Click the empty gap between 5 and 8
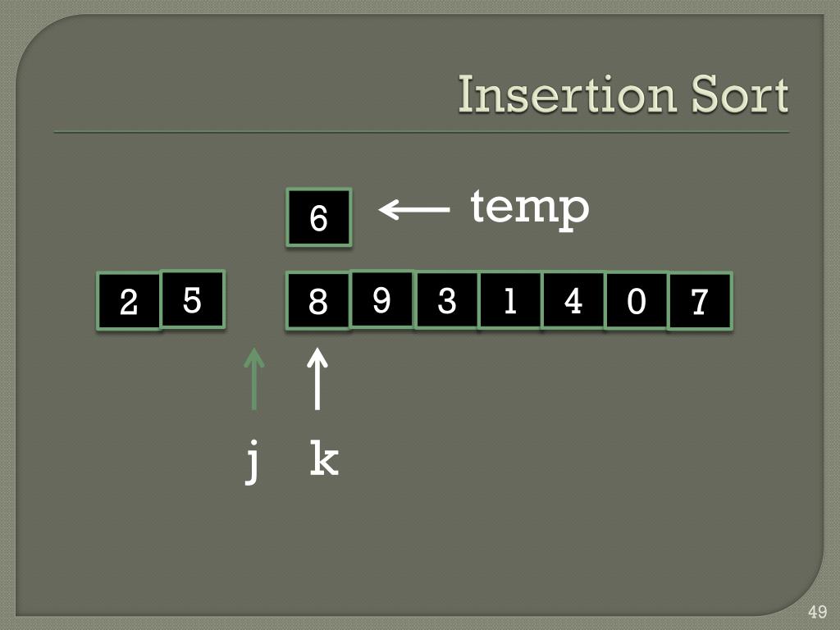The image size is (840, 630). tap(256, 300)
